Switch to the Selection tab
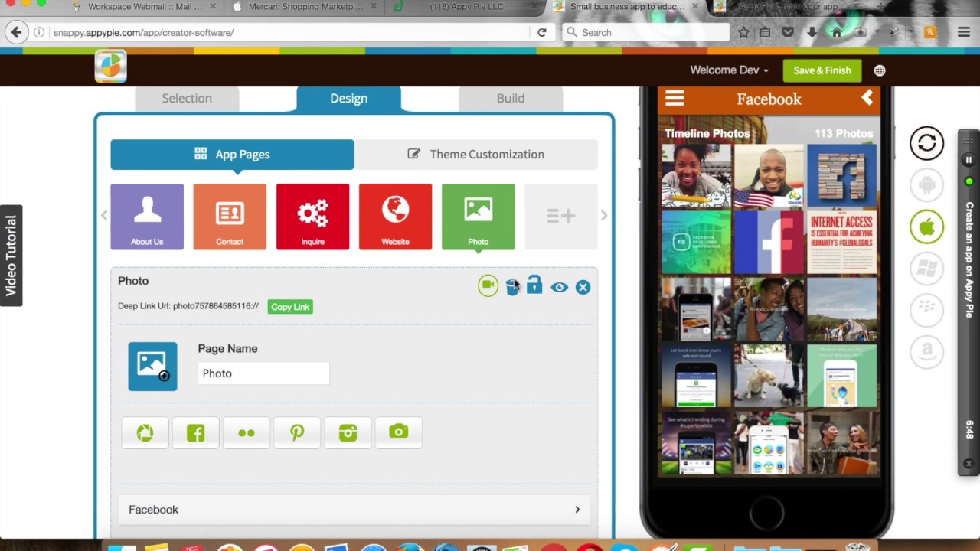The width and height of the screenshot is (980, 551). [187, 98]
